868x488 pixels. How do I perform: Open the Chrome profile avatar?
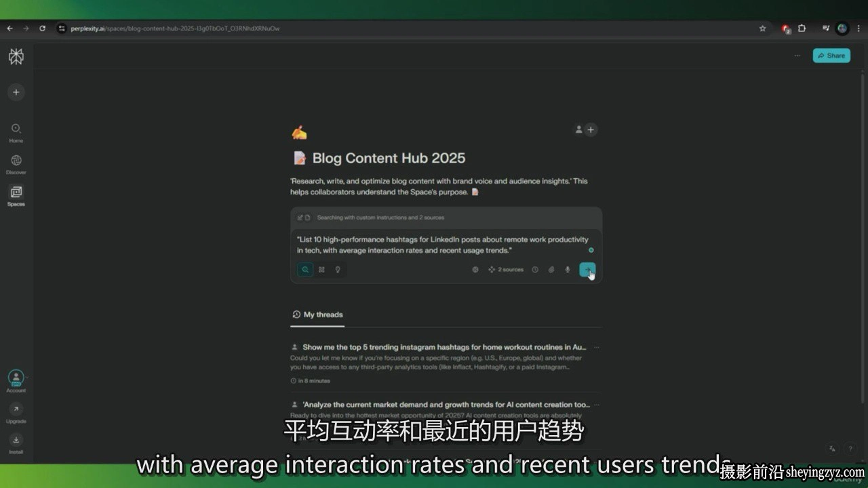[842, 28]
